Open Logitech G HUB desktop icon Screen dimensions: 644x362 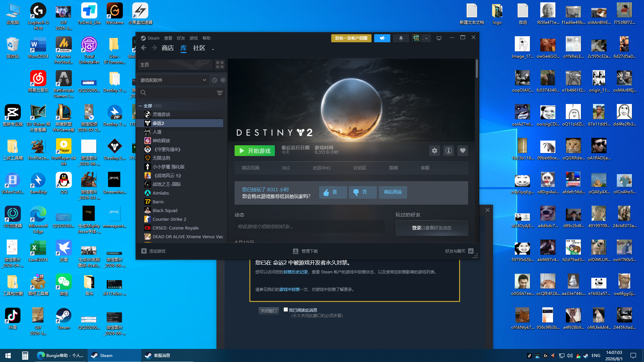[38, 16]
